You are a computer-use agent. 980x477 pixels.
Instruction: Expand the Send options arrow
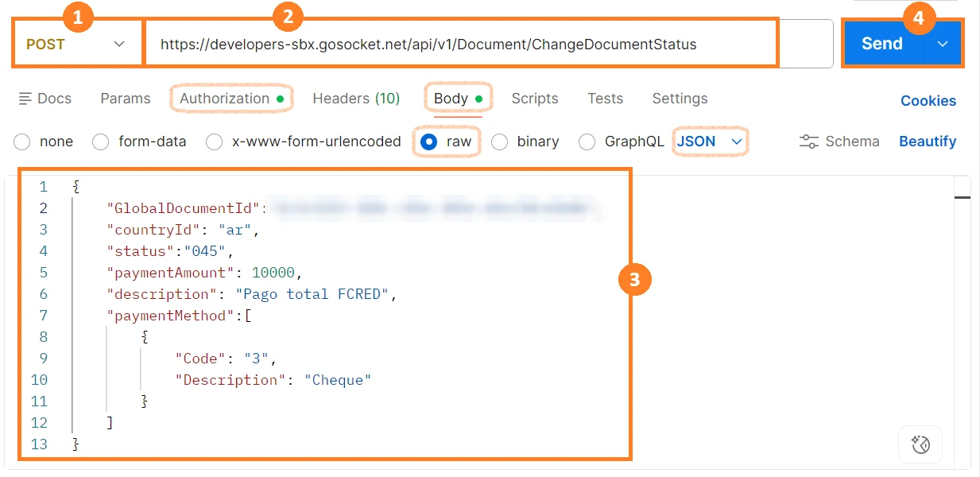click(943, 44)
